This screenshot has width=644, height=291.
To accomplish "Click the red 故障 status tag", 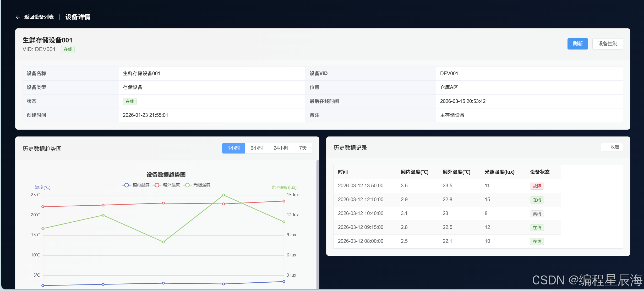I will [537, 186].
